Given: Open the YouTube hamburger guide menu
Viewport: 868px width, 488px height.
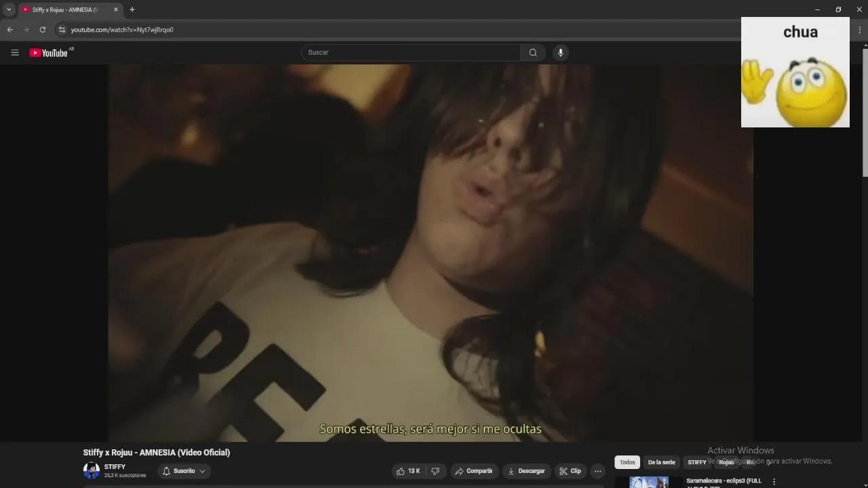Looking at the screenshot, I should click(15, 52).
